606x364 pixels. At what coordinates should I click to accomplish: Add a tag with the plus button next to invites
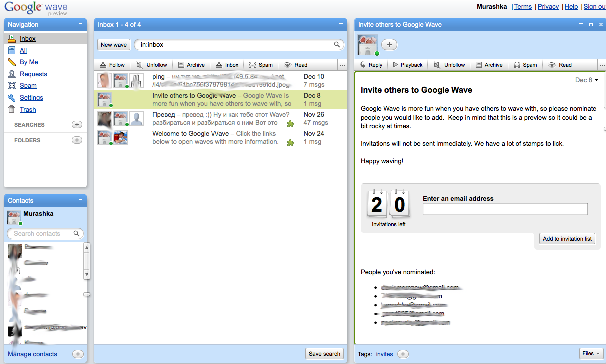(x=403, y=354)
